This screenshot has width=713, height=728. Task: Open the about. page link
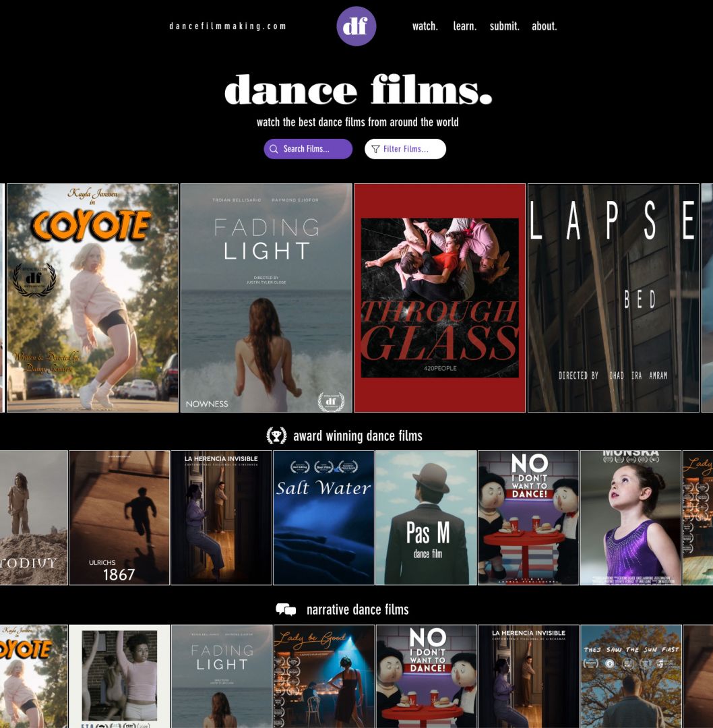[x=544, y=26]
